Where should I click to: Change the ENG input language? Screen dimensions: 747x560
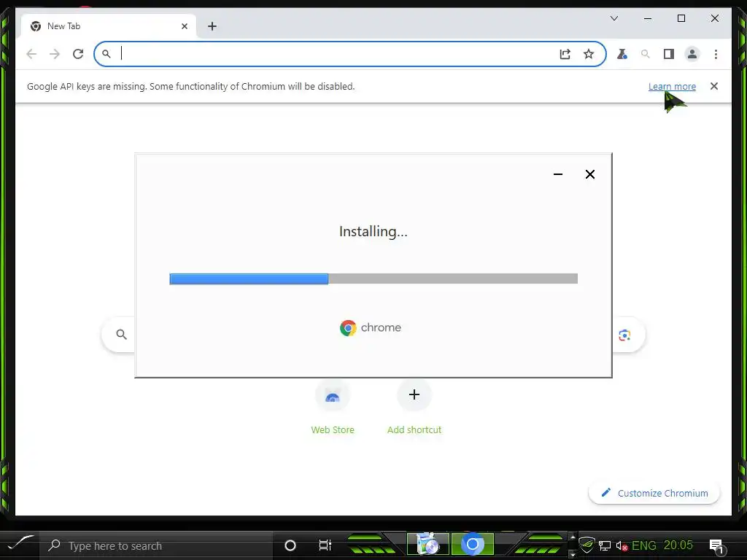coord(643,545)
